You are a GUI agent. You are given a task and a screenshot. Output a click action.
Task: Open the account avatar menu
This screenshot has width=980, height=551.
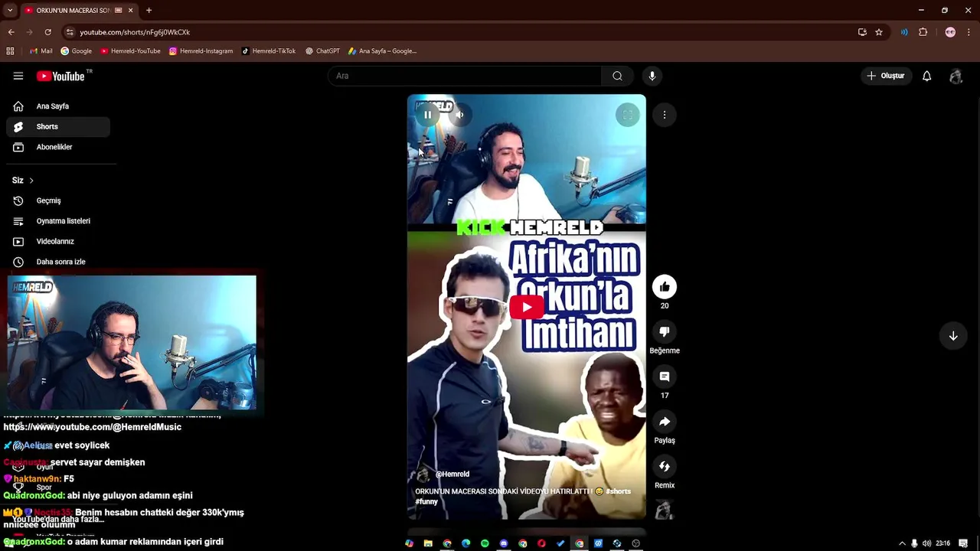[x=955, y=76]
